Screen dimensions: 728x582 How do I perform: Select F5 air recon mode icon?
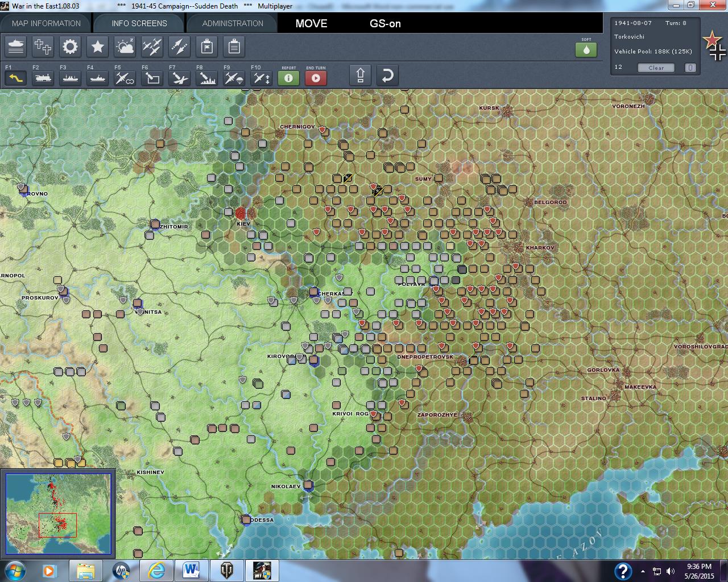coord(125,78)
